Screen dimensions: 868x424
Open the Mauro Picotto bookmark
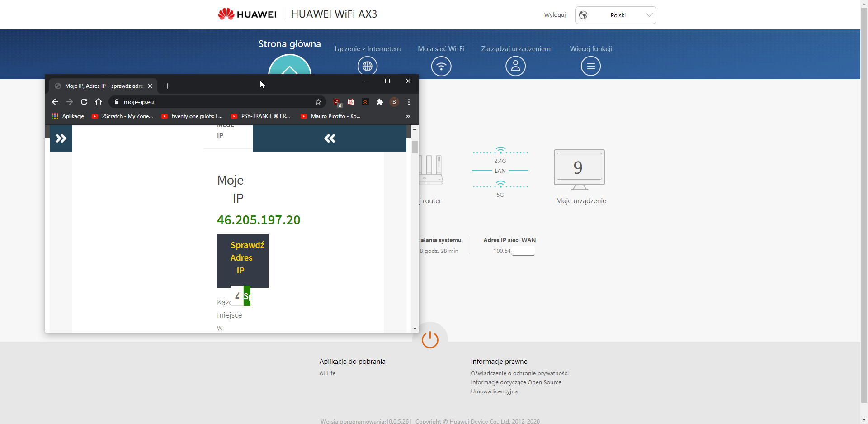(x=331, y=116)
